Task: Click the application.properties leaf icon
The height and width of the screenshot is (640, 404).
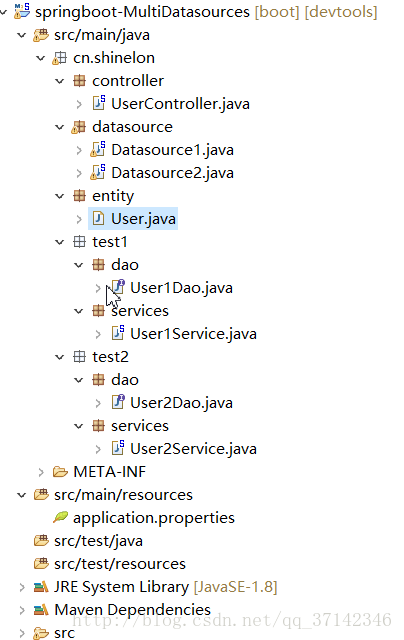Action: (x=60, y=517)
